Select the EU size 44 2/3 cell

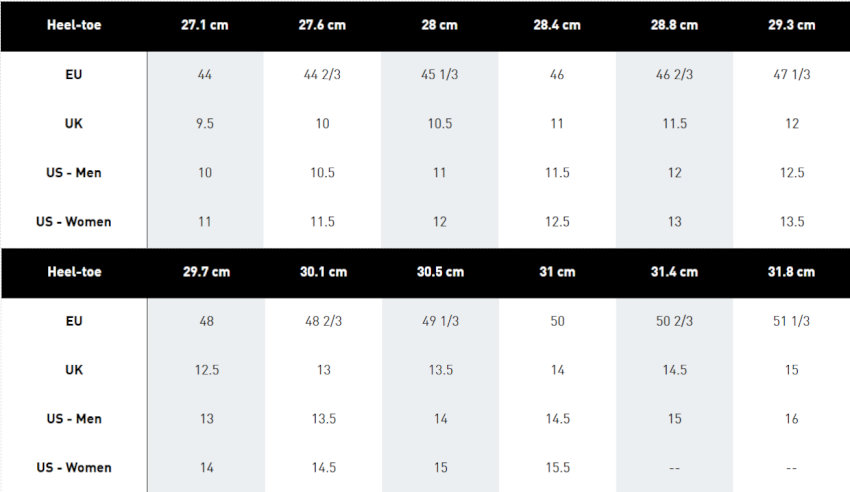coord(322,75)
